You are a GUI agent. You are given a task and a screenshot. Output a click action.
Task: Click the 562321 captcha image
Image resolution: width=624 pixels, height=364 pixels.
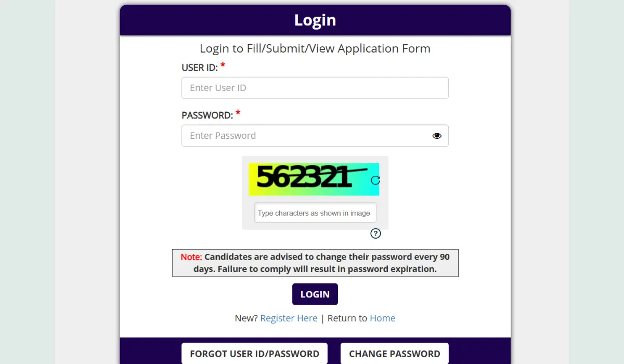coord(307,179)
